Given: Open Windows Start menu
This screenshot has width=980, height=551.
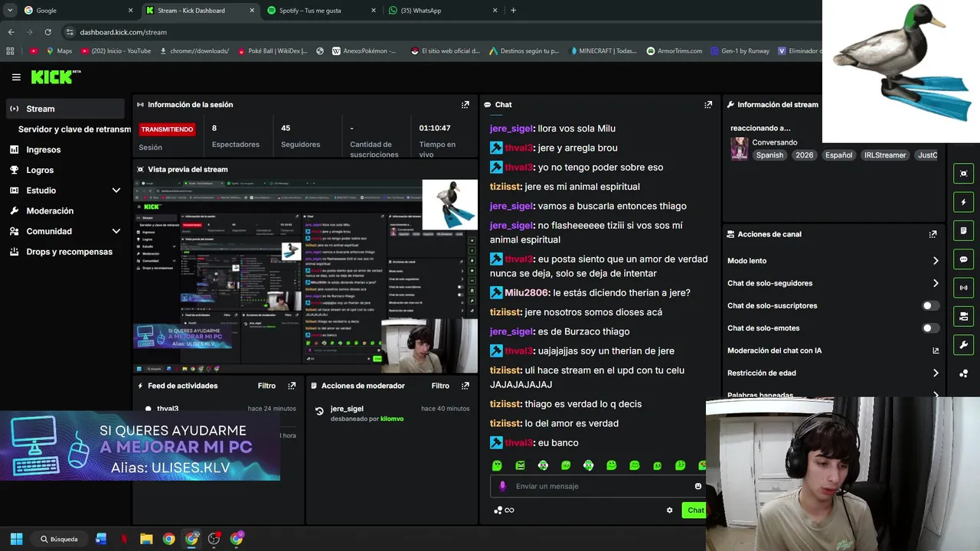Looking at the screenshot, I should pyautogui.click(x=16, y=539).
